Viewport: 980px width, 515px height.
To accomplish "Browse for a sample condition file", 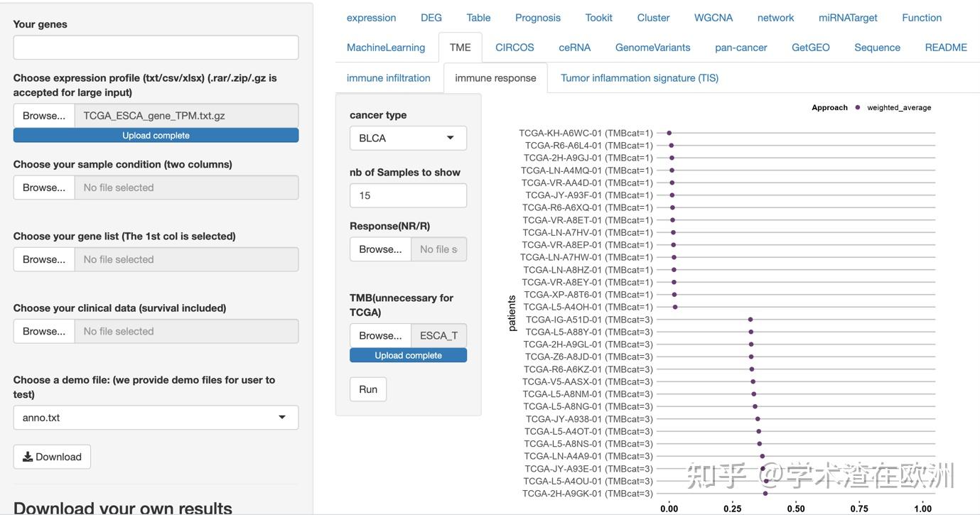I will point(43,187).
